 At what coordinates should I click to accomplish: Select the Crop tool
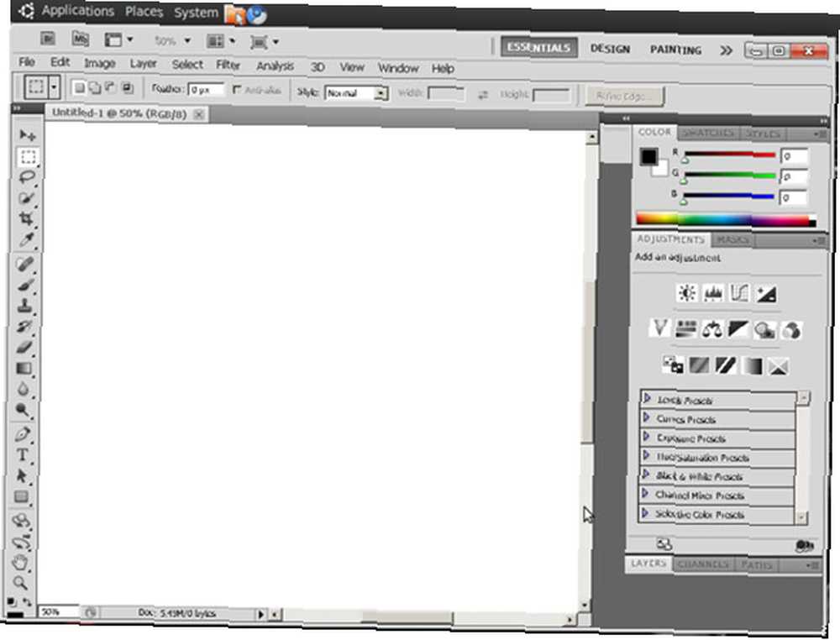(x=26, y=218)
